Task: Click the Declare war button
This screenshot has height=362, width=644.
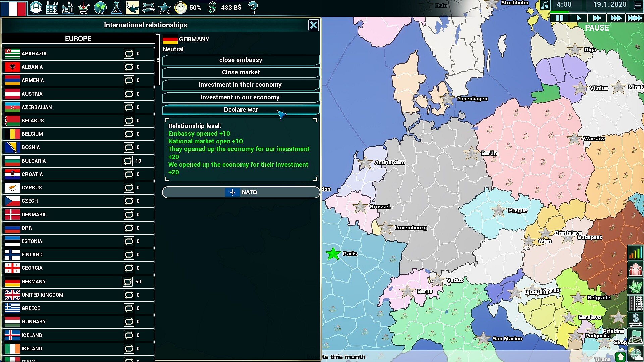Action: (241, 110)
